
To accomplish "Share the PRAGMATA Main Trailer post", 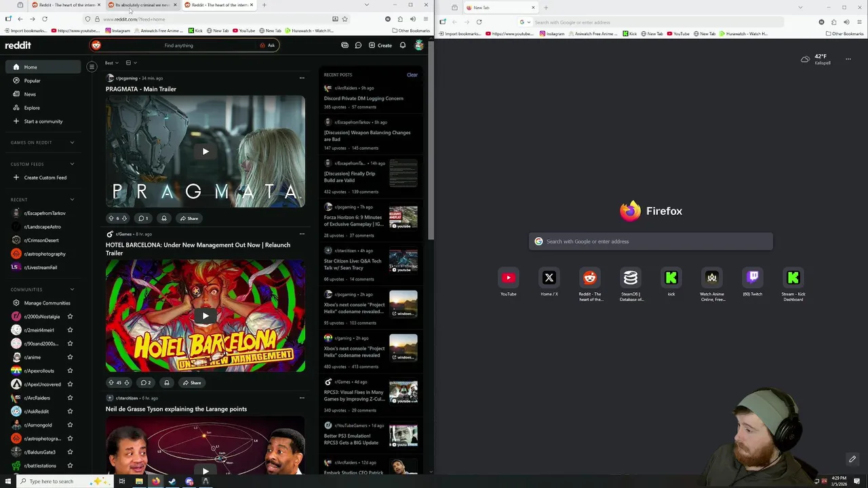I will pos(189,218).
